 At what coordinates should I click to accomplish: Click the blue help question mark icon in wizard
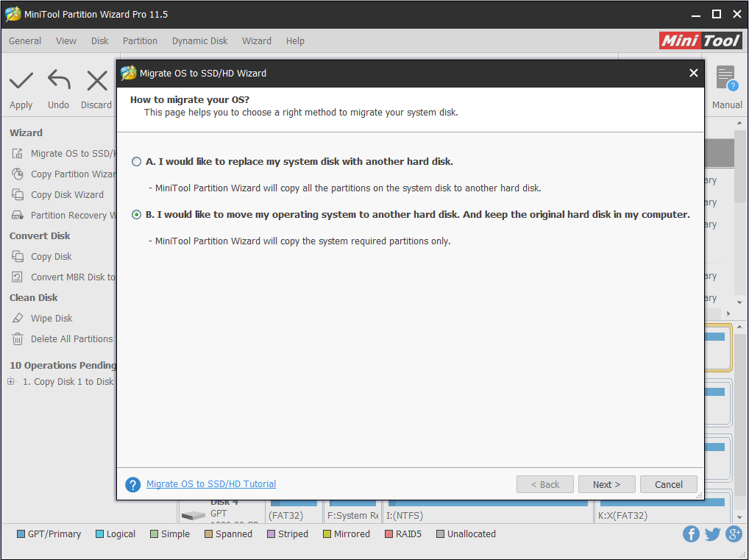132,484
